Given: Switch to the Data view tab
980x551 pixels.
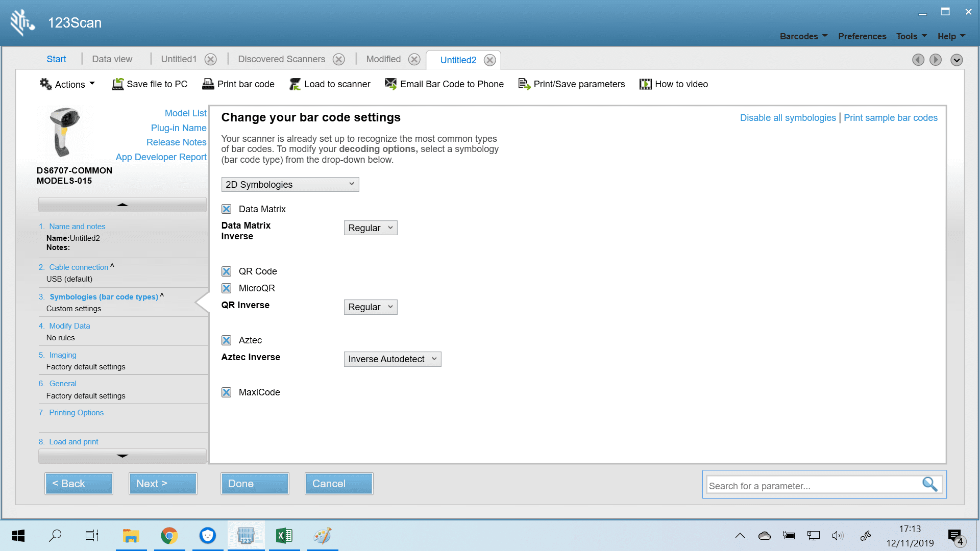Looking at the screenshot, I should tap(112, 59).
